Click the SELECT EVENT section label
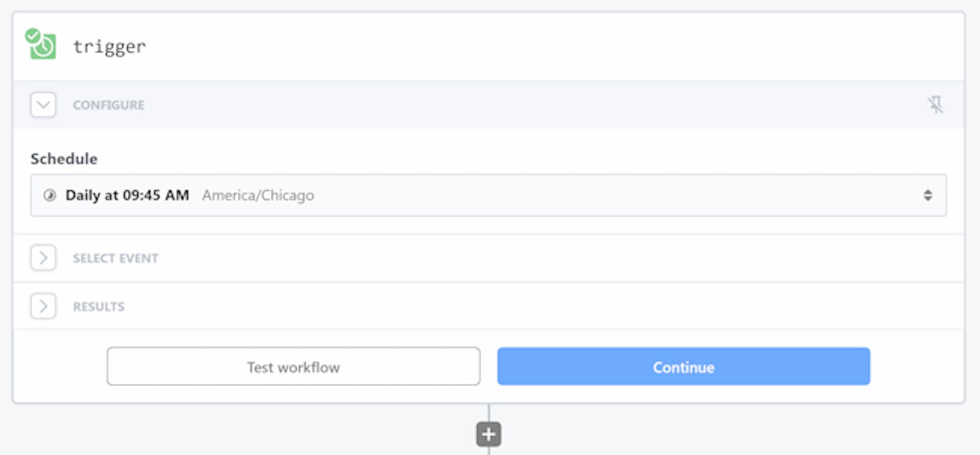This screenshot has width=980, height=455. tap(115, 258)
